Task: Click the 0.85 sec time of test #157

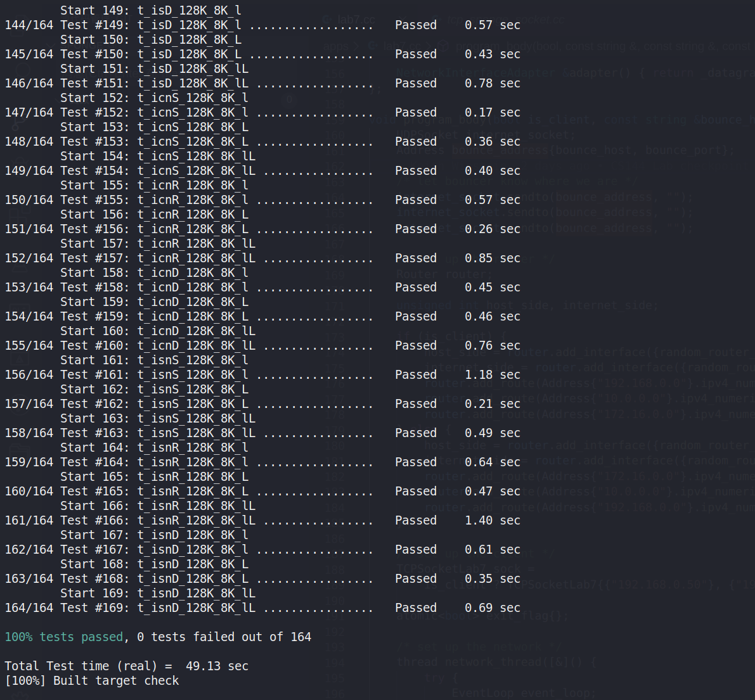Action: tap(492, 258)
